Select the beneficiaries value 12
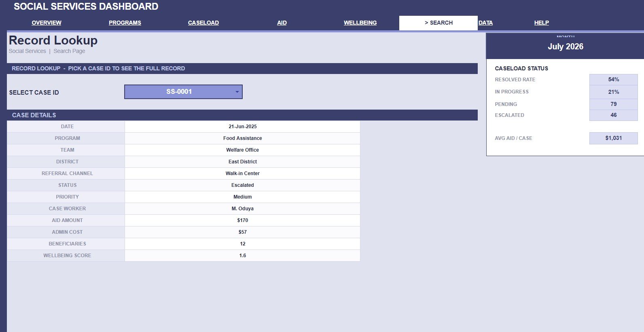 coord(243,244)
